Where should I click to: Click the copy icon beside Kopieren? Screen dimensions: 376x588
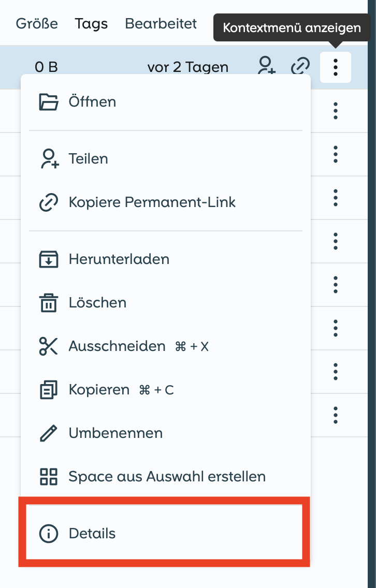49,390
